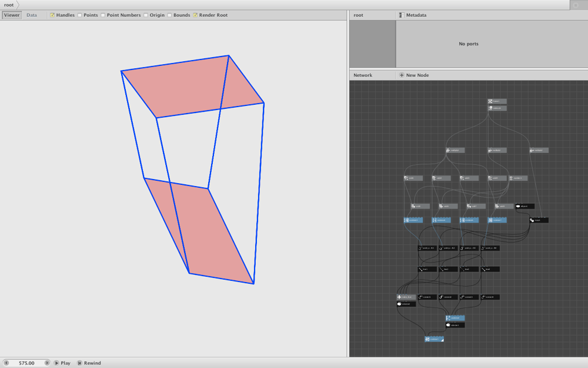Open the Metadata editor
This screenshot has width=588, height=368.
click(x=413, y=15)
